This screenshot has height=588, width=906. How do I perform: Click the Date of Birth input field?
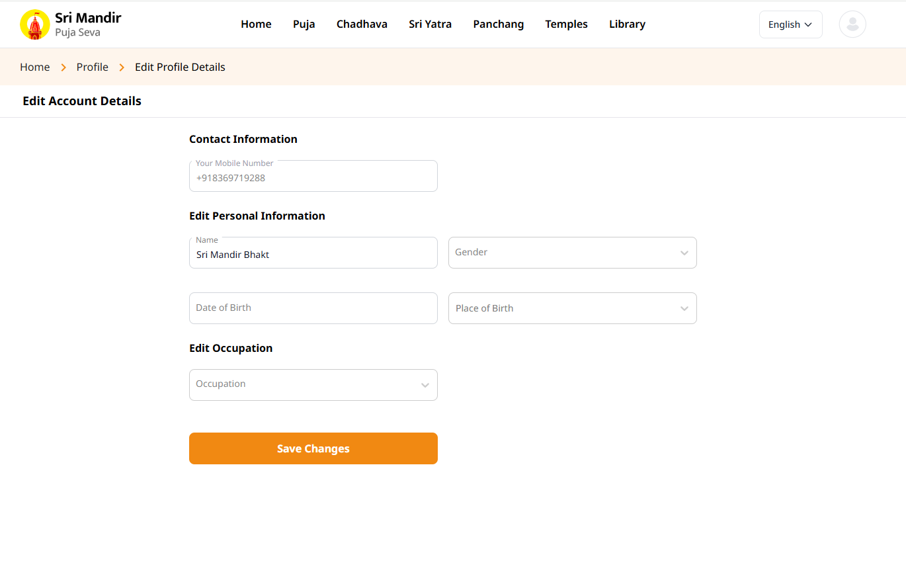pyautogui.click(x=313, y=308)
